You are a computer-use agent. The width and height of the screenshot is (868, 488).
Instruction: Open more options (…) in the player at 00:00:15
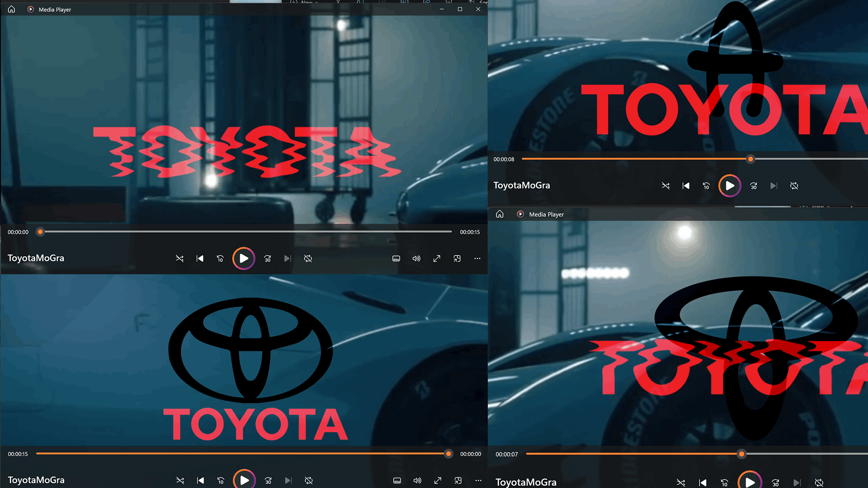(x=478, y=480)
